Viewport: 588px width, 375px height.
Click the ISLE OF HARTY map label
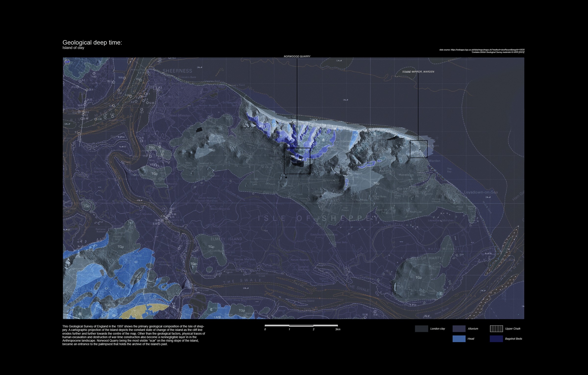(x=426, y=258)
